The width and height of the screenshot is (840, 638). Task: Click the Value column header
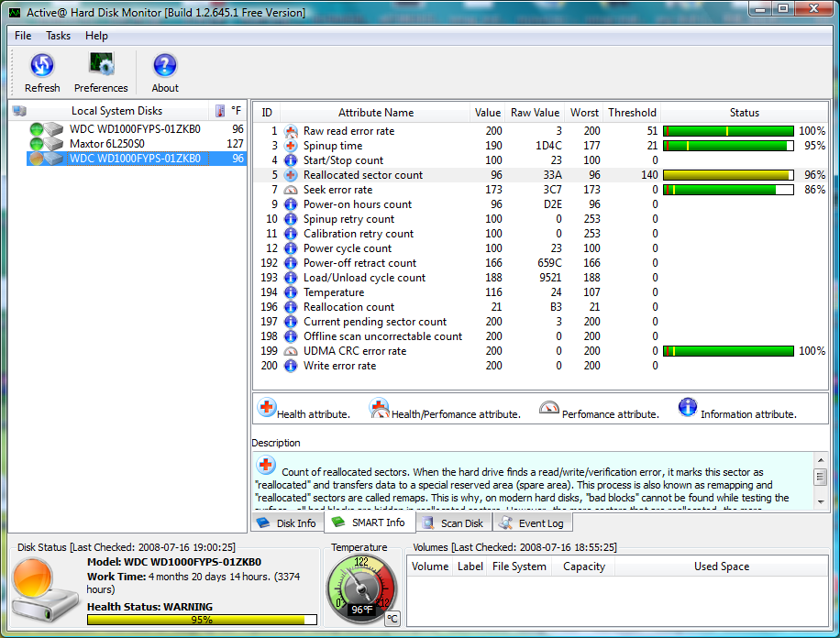[x=488, y=113]
